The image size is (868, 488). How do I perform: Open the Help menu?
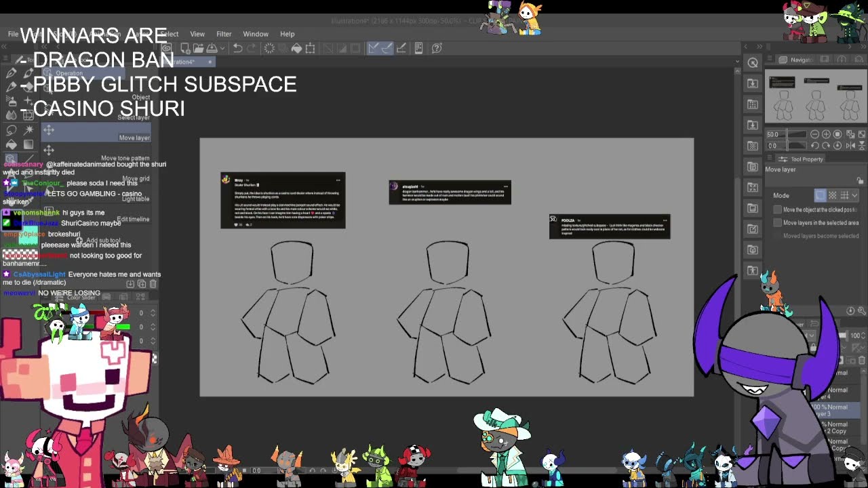tap(288, 34)
